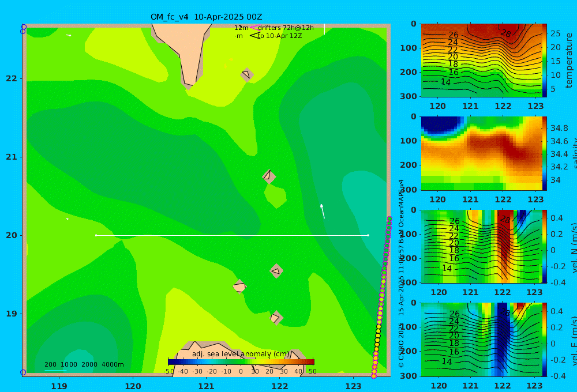Viewport: 577px width, 392px height.
Task: Click the vel. E colorbar
Action: 544,340
